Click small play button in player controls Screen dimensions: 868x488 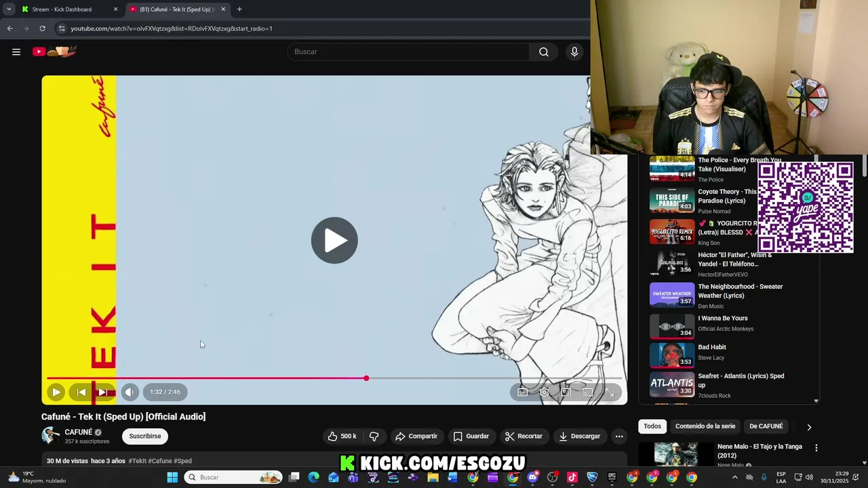pyautogui.click(x=56, y=392)
